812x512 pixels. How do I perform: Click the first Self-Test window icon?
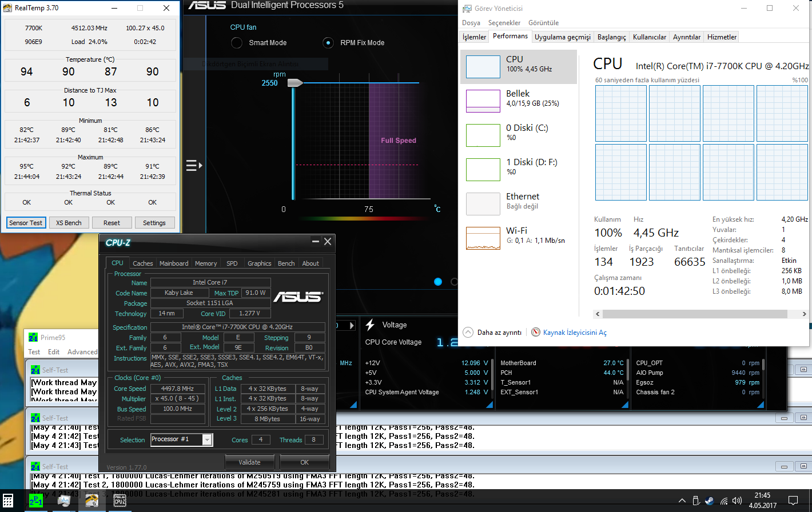coord(35,370)
